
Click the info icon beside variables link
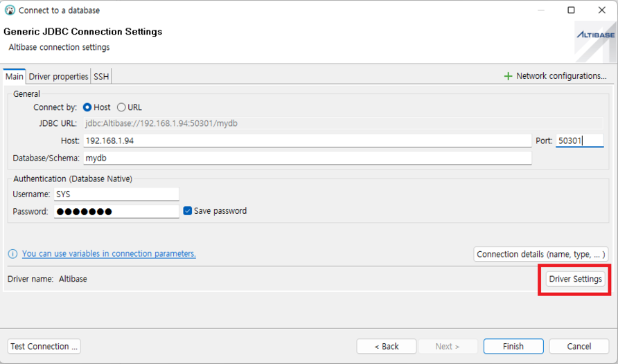(12, 254)
